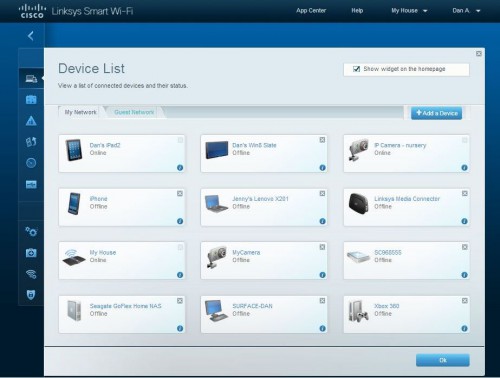Show info for Xbox 360
500x378 pixels.
[464, 328]
